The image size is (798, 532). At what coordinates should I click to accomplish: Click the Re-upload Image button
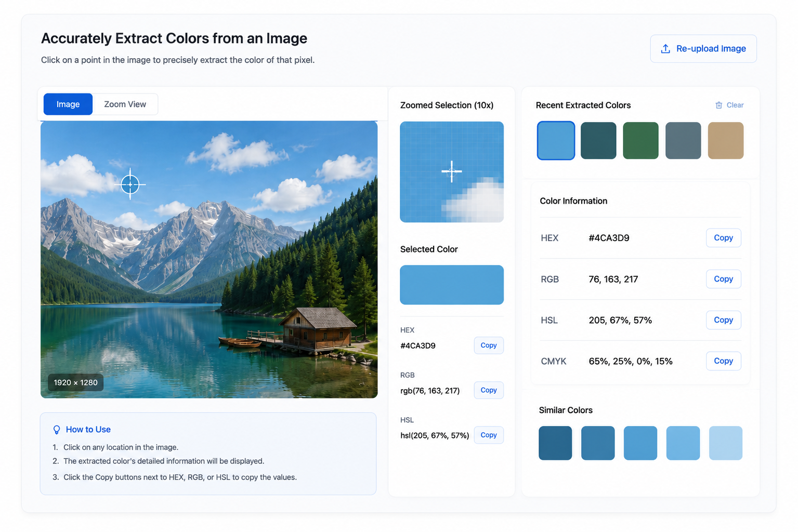tap(703, 49)
